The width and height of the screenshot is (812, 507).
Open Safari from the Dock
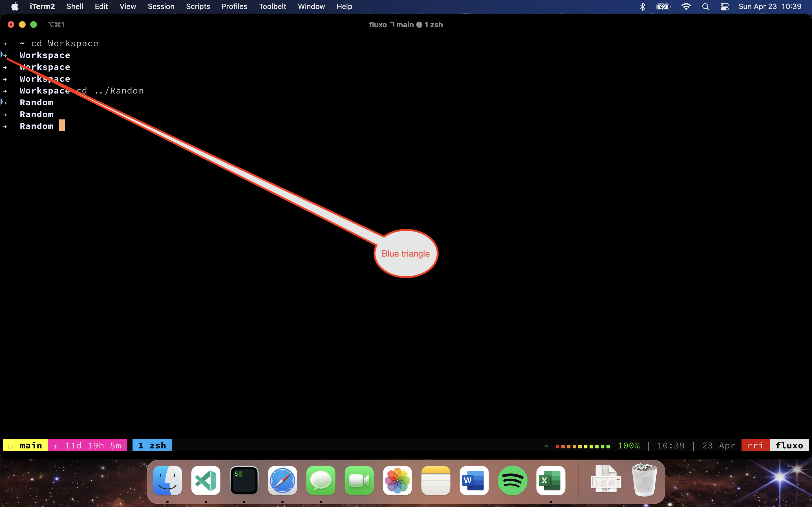pos(282,481)
